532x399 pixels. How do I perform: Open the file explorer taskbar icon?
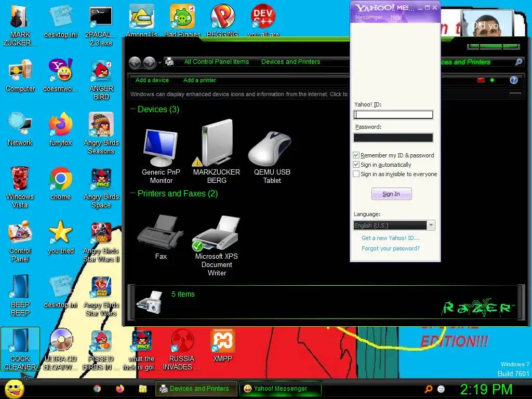click(x=142, y=389)
